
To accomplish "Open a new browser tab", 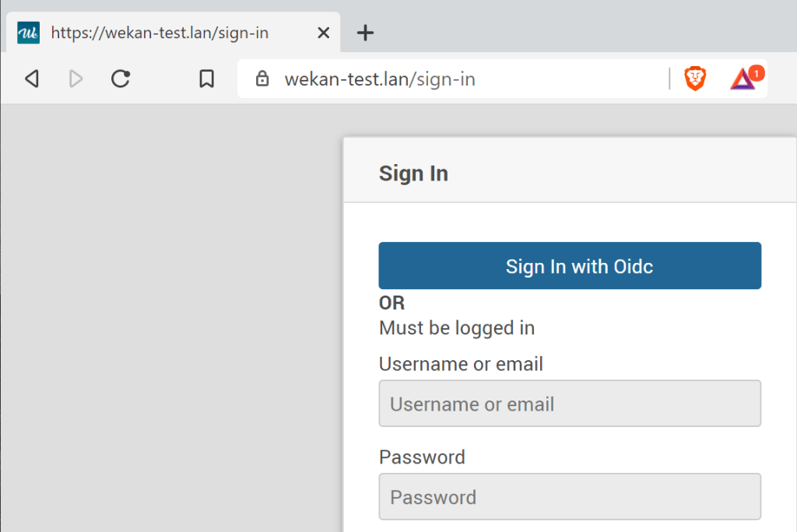I will tap(365, 33).
